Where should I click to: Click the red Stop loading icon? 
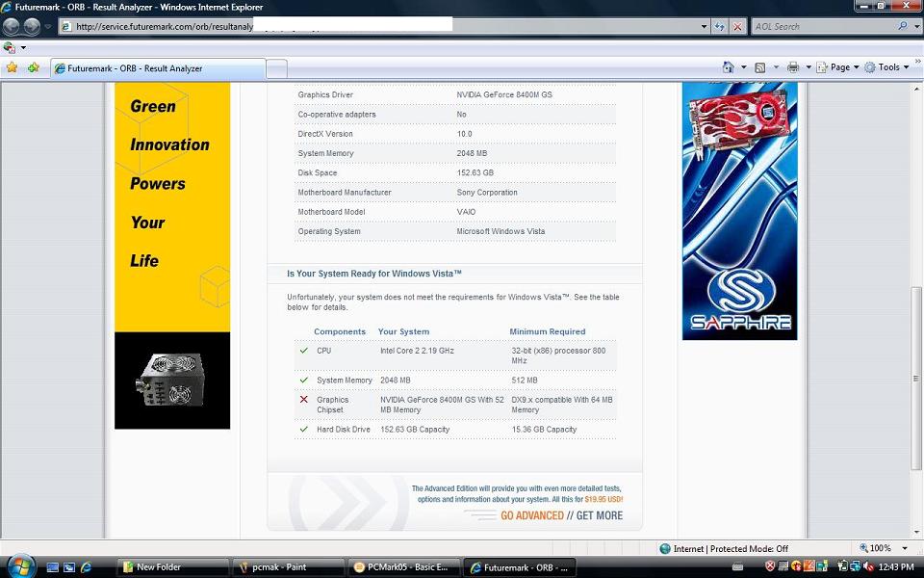(737, 27)
